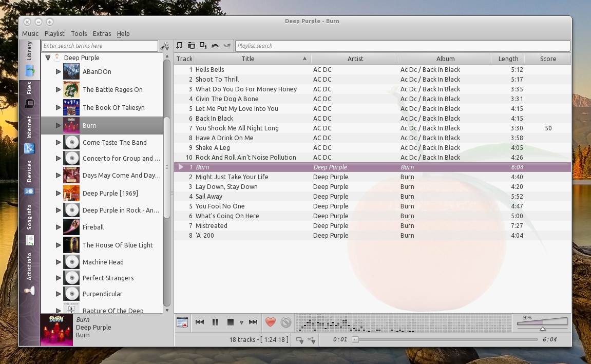
Task: Open the Playlist menu
Action: pos(54,33)
